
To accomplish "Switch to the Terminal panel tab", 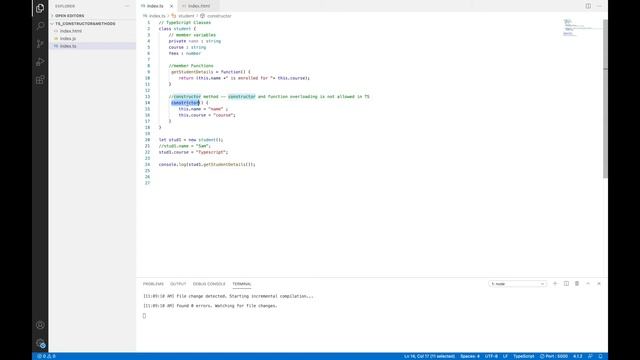I will click(242, 284).
